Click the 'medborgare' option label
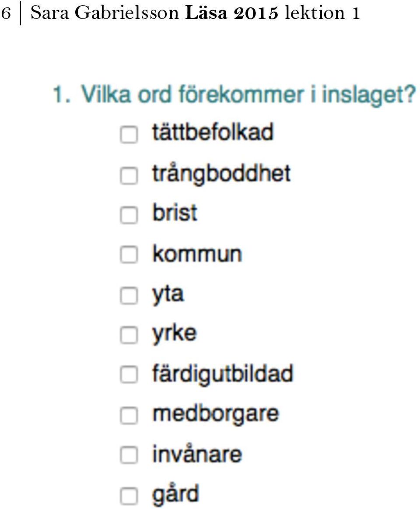The width and height of the screenshot is (420, 509). (215, 415)
